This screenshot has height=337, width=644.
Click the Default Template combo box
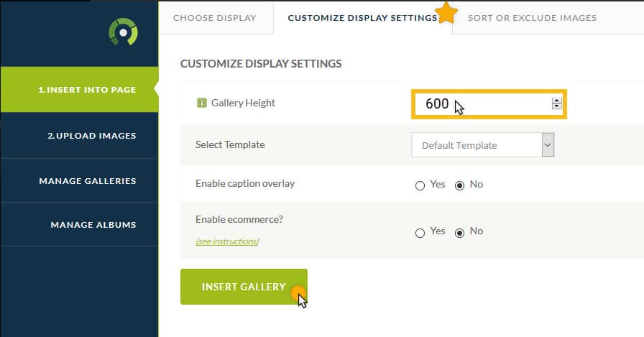pyautogui.click(x=482, y=145)
